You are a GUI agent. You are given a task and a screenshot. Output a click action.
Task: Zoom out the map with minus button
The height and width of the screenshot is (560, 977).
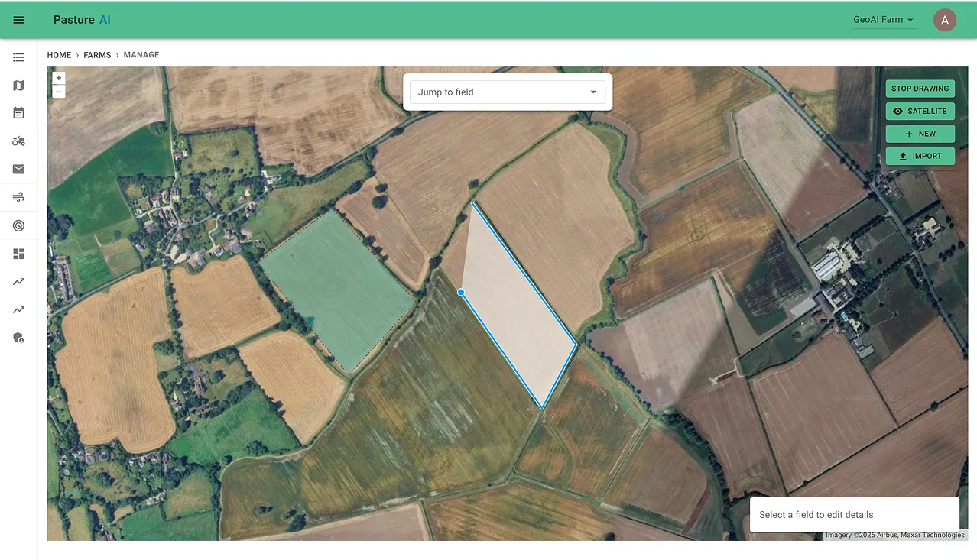(59, 92)
